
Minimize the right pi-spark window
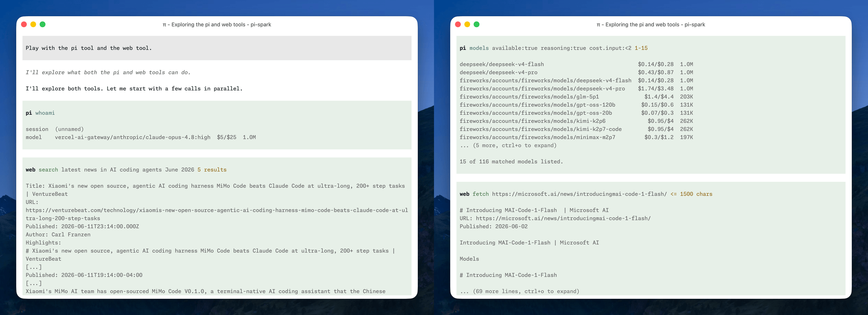point(467,24)
